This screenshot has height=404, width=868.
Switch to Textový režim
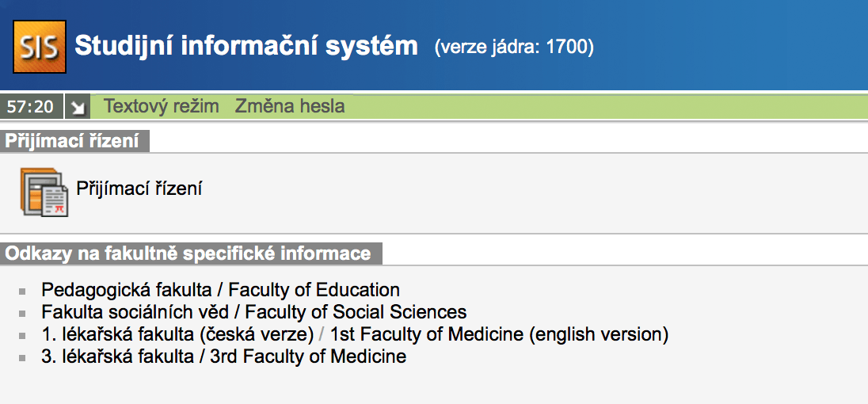click(x=162, y=106)
